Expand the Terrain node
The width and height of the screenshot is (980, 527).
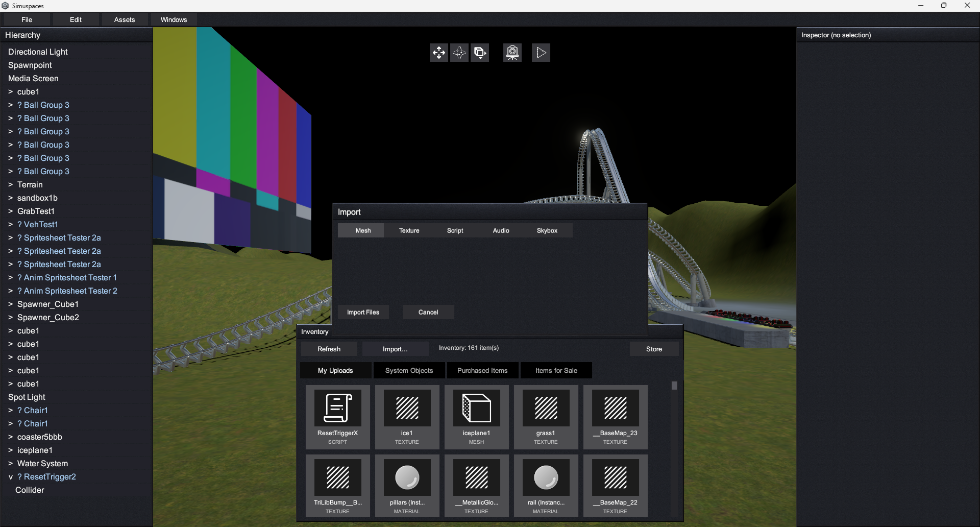coord(10,185)
